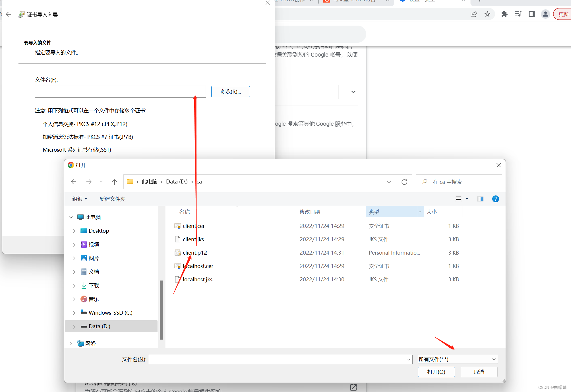Sort by the 修改日期 column header
571x392 pixels.
pos(310,212)
